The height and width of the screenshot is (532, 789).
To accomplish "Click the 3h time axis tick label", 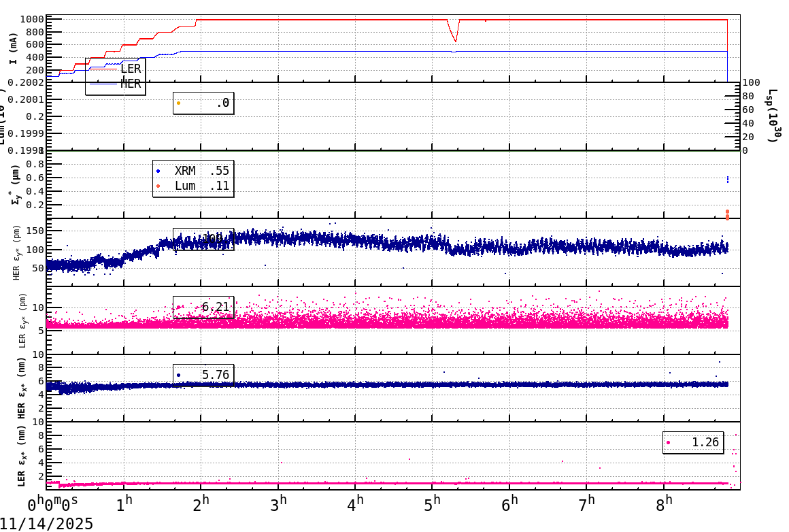I will pos(278,504).
